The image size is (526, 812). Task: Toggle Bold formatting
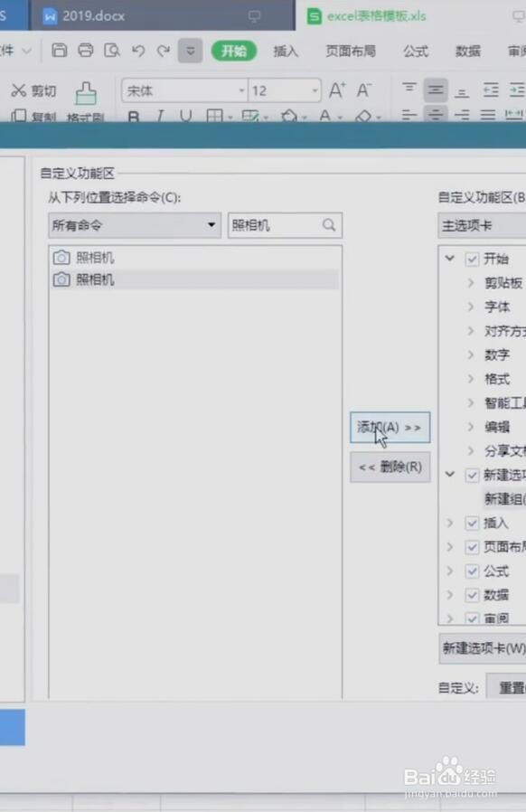click(x=134, y=117)
